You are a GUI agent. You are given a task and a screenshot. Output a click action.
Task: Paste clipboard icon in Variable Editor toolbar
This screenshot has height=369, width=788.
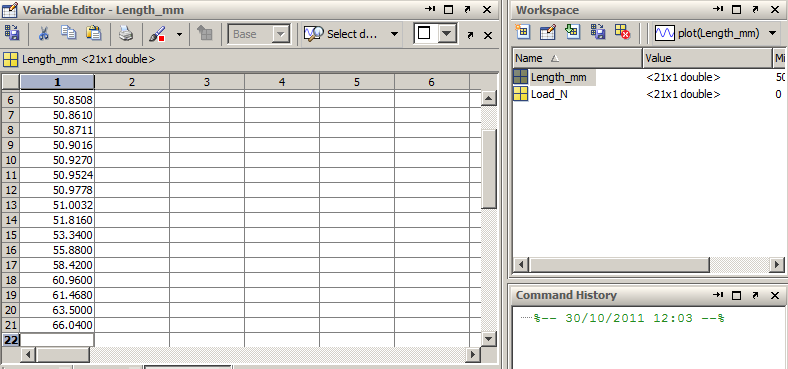[93, 33]
